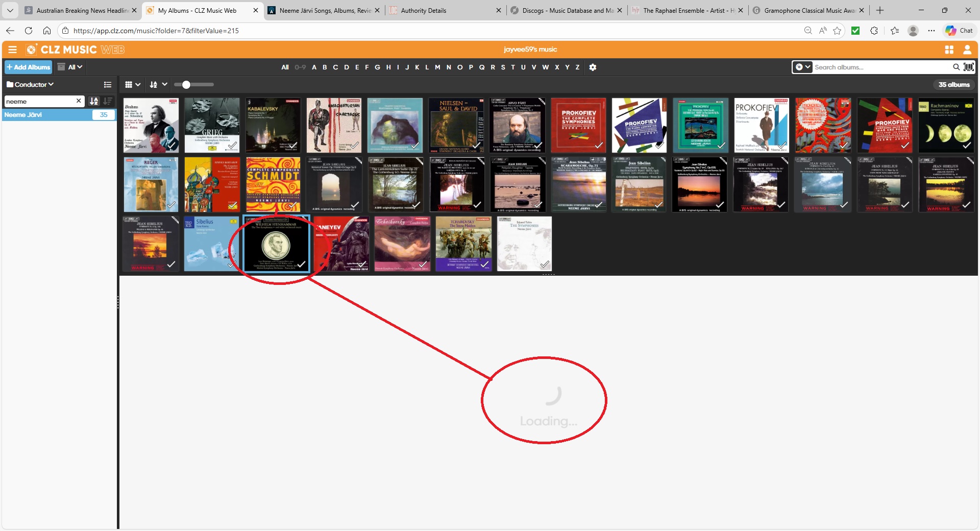Select Neeme Järvi conductor entry
The height and width of the screenshot is (531, 980).
(x=46, y=115)
